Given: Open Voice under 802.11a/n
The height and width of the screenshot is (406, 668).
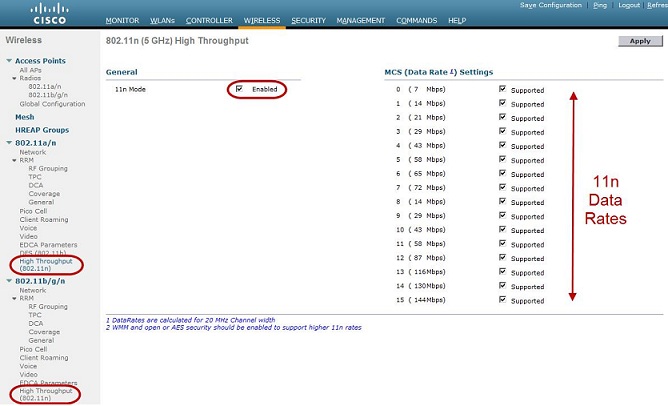Looking at the screenshot, I should tap(28, 228).
